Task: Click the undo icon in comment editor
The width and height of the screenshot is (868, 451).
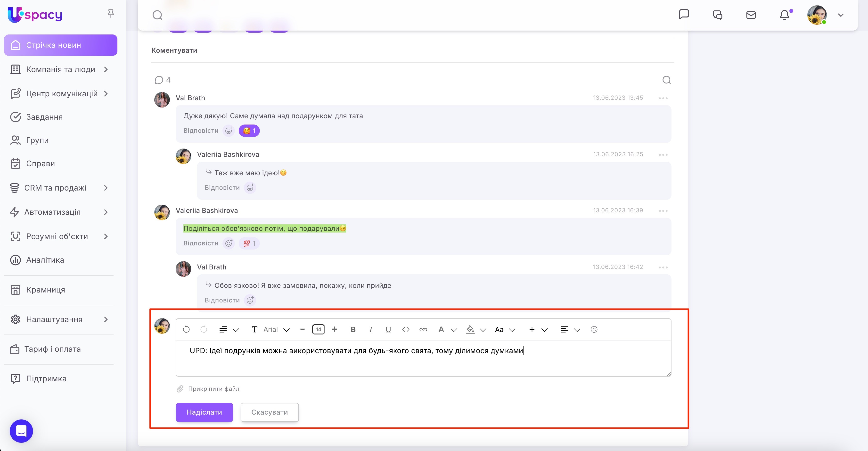Action: tap(186, 329)
